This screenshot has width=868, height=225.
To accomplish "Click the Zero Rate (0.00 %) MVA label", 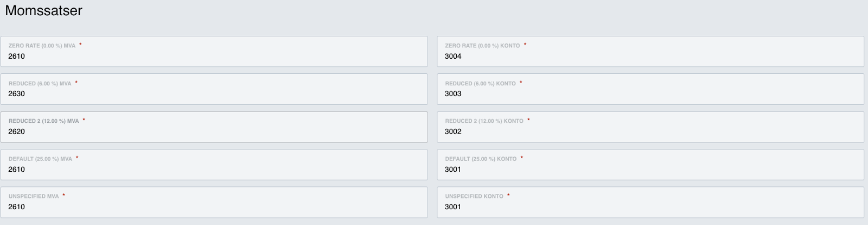I will [x=42, y=46].
